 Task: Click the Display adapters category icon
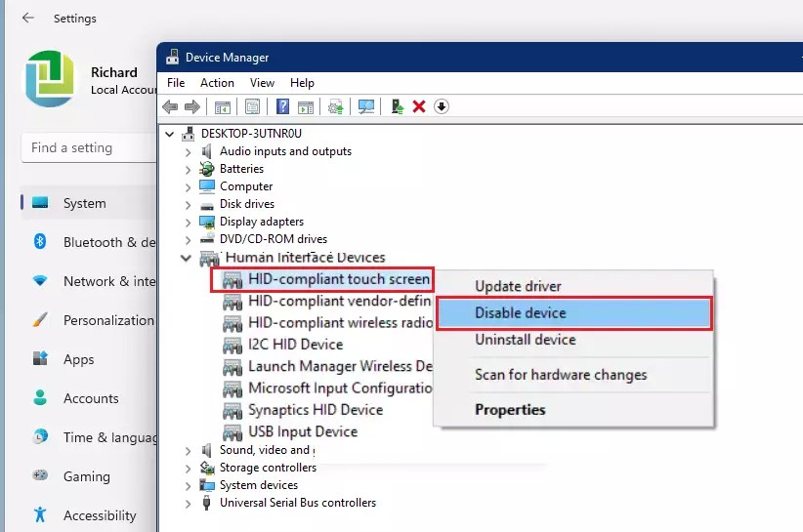207,222
